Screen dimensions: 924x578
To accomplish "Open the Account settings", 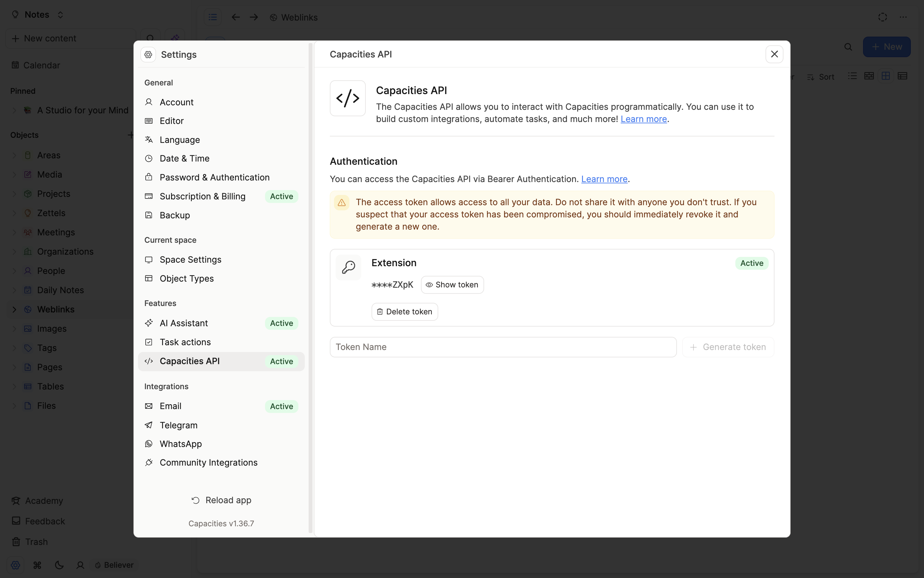I will point(221,102).
